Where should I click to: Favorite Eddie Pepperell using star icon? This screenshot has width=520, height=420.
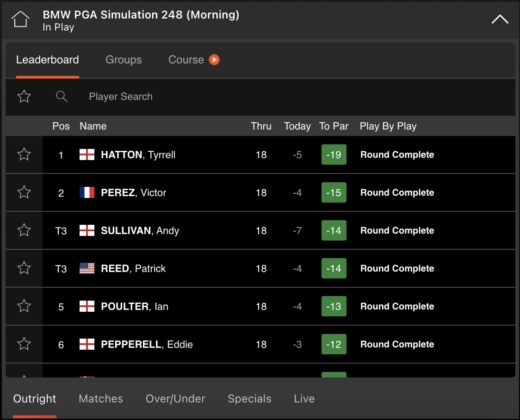tap(24, 344)
